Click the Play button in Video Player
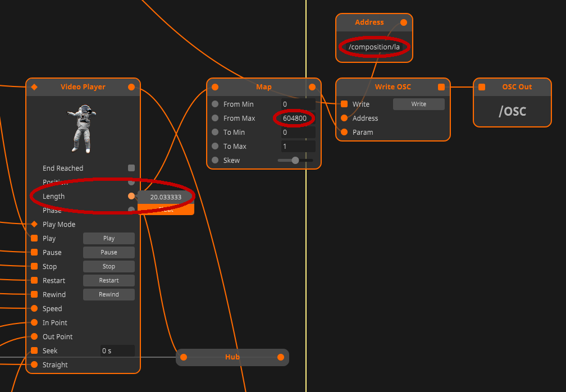Image resolution: width=566 pixels, height=392 pixels. [x=109, y=238]
